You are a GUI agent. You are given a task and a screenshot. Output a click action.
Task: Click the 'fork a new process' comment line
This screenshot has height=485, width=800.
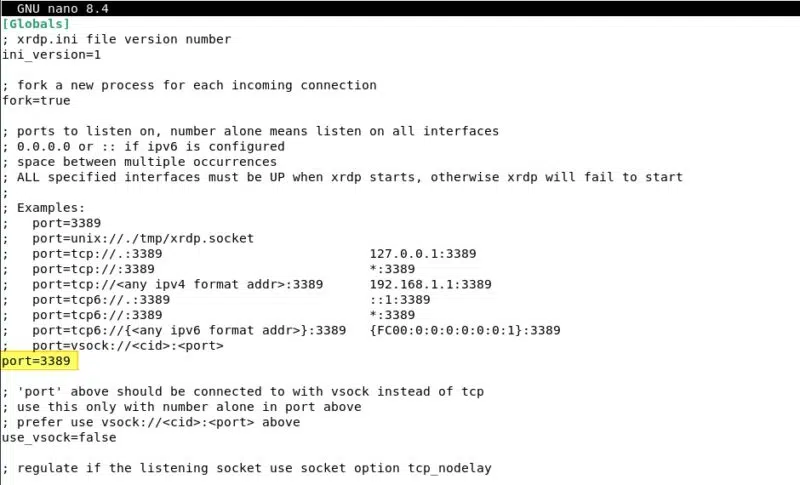coord(190,85)
